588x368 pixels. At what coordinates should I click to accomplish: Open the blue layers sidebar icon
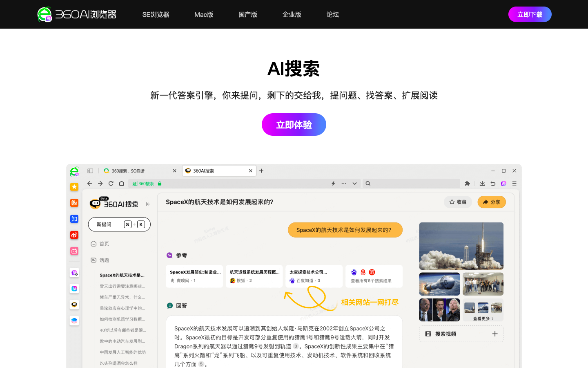point(74,321)
